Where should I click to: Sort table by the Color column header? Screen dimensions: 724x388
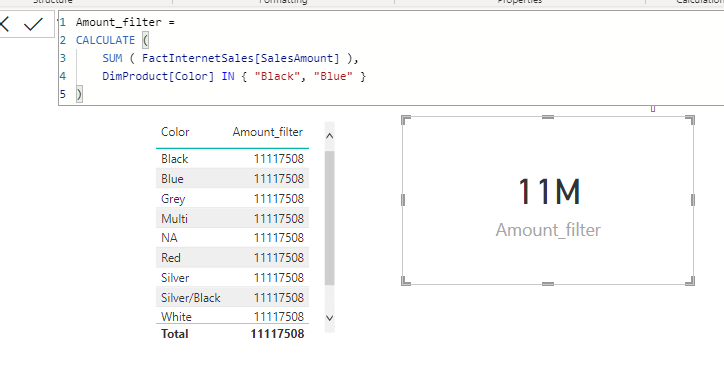(175, 132)
